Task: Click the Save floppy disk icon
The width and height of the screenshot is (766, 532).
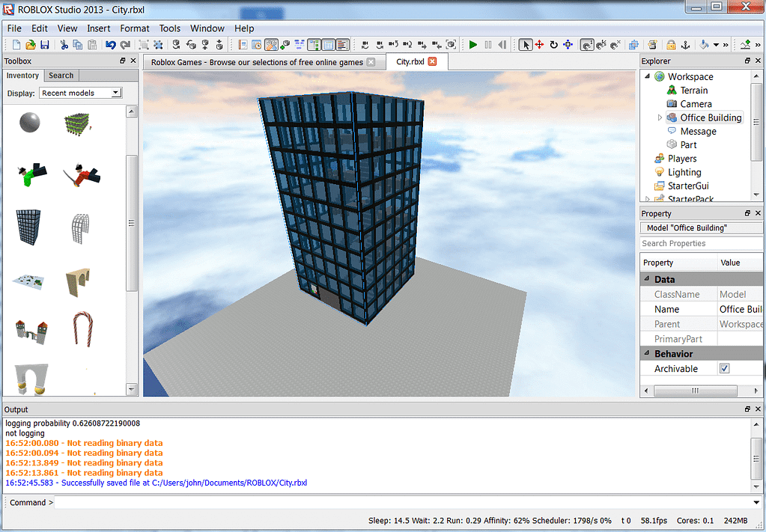Action: [44, 45]
